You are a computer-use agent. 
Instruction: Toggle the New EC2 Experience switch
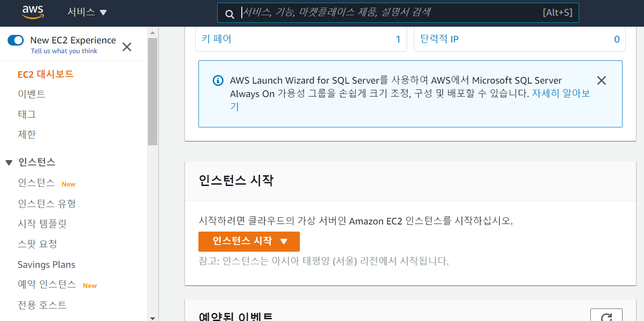pyautogui.click(x=16, y=41)
